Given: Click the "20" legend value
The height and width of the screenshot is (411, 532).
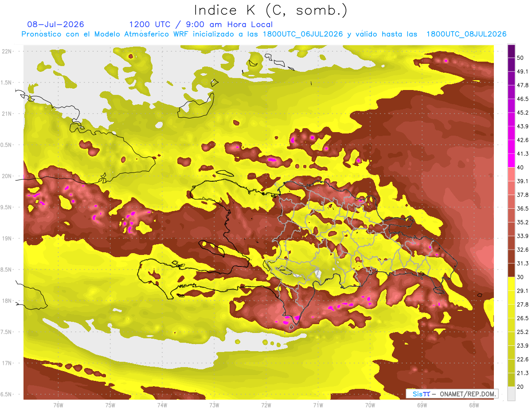Looking at the screenshot, I should pyautogui.click(x=520, y=387).
